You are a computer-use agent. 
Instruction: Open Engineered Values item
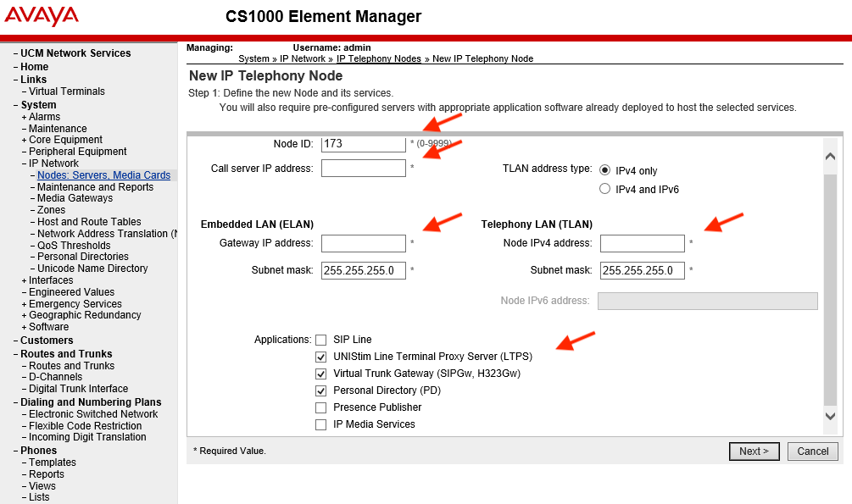point(72,292)
